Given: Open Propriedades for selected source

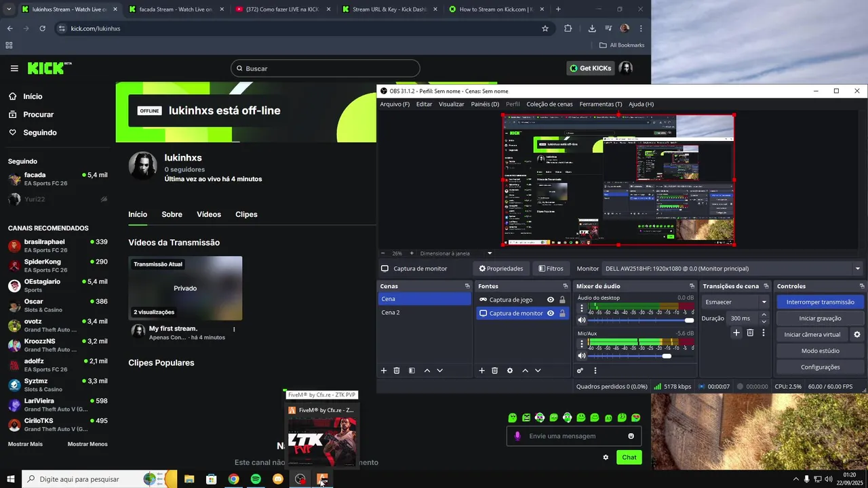Looking at the screenshot, I should 501,268.
